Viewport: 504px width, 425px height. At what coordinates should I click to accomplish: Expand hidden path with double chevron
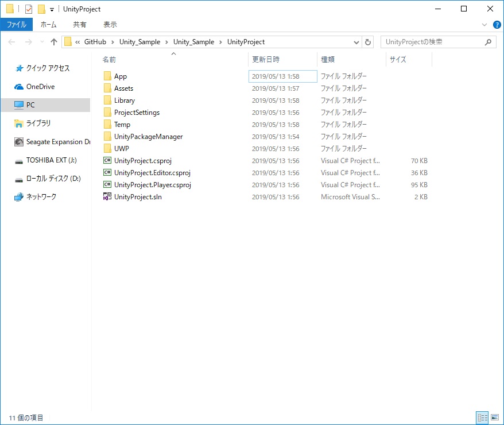(77, 42)
